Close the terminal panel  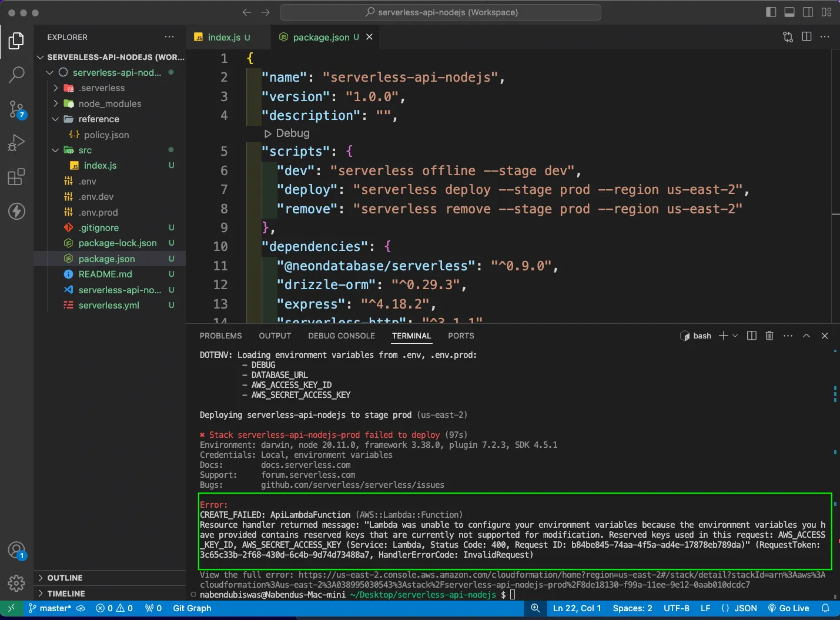point(825,336)
